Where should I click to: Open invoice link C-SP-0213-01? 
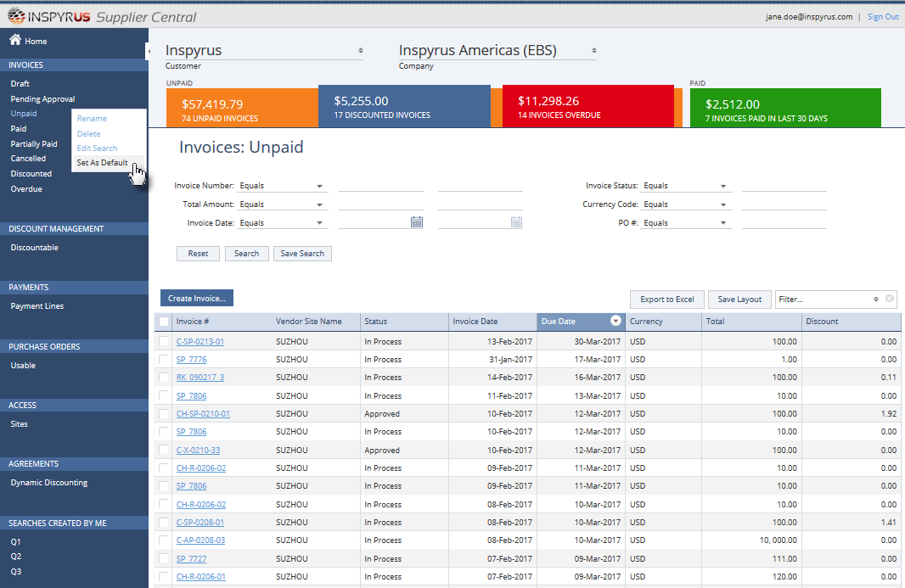[200, 342]
